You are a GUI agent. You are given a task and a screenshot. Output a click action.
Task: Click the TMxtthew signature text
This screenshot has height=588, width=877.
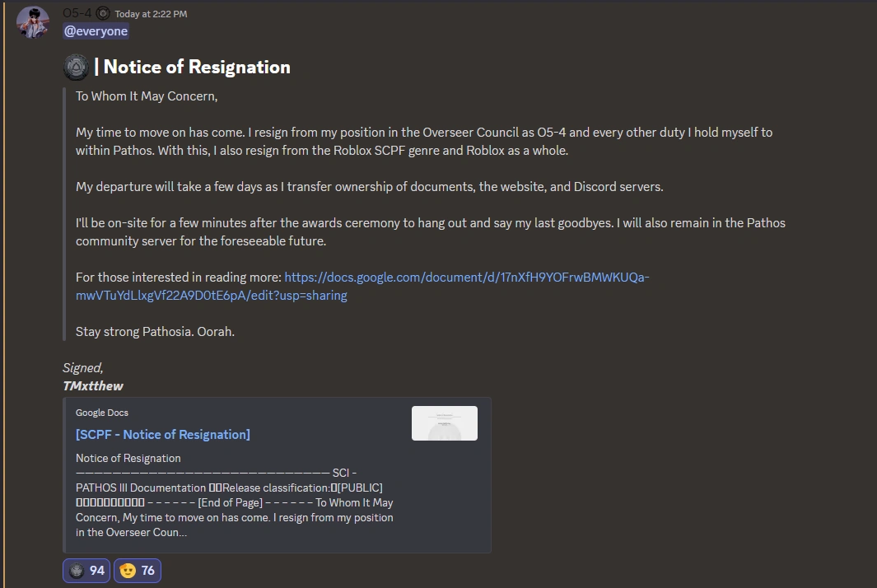click(93, 386)
